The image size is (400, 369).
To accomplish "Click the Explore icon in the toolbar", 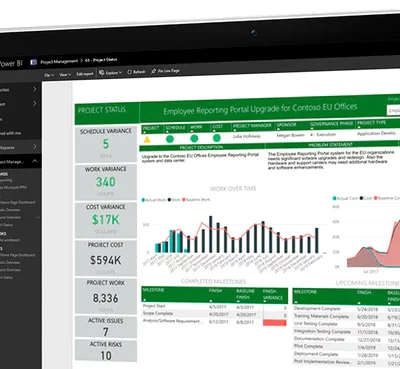I will pyautogui.click(x=102, y=73).
